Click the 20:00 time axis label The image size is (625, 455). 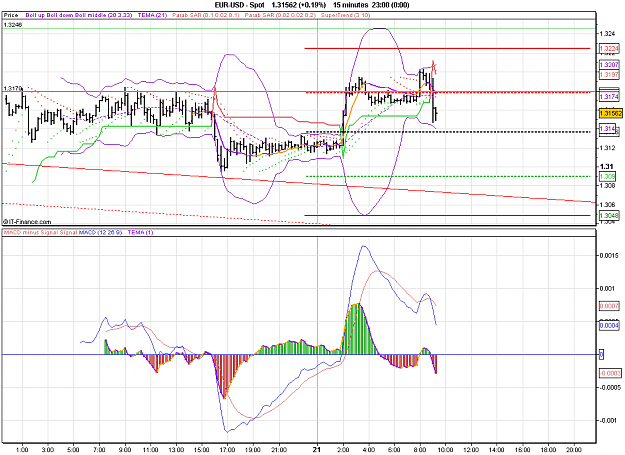click(x=574, y=450)
